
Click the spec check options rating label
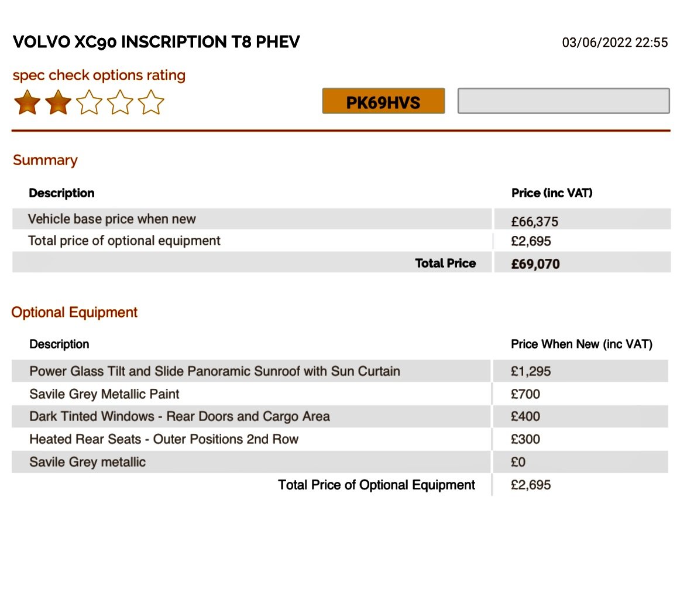coord(99,76)
